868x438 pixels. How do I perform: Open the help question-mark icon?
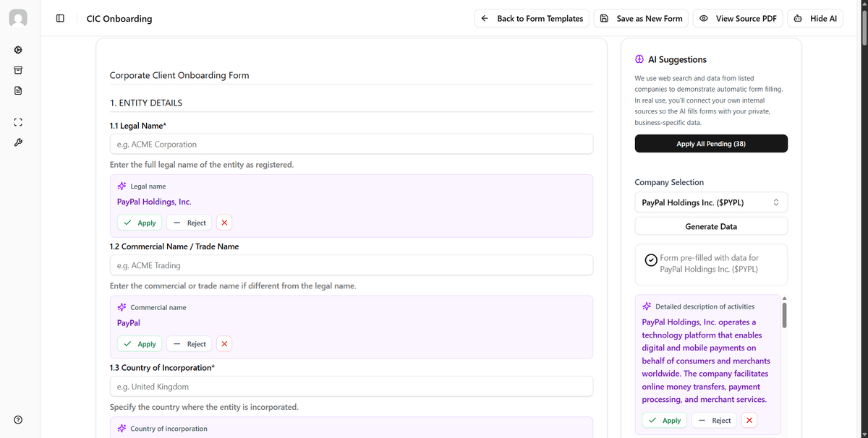tap(18, 420)
